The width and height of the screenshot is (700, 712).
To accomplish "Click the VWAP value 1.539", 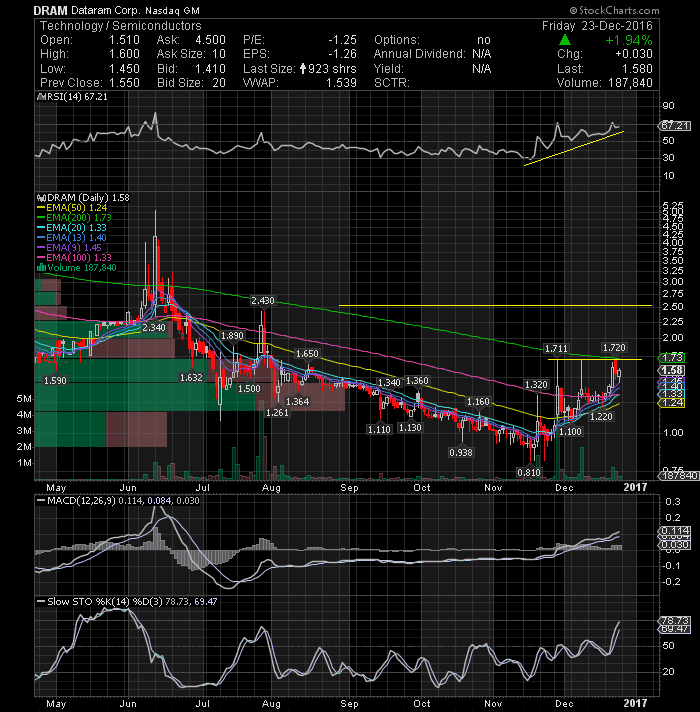I will (341, 83).
